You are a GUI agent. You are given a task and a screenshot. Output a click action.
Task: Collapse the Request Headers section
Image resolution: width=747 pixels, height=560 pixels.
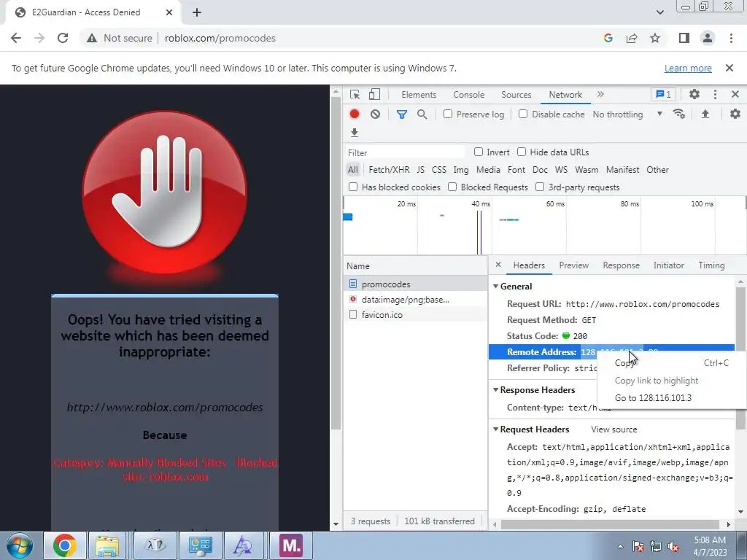click(x=495, y=429)
